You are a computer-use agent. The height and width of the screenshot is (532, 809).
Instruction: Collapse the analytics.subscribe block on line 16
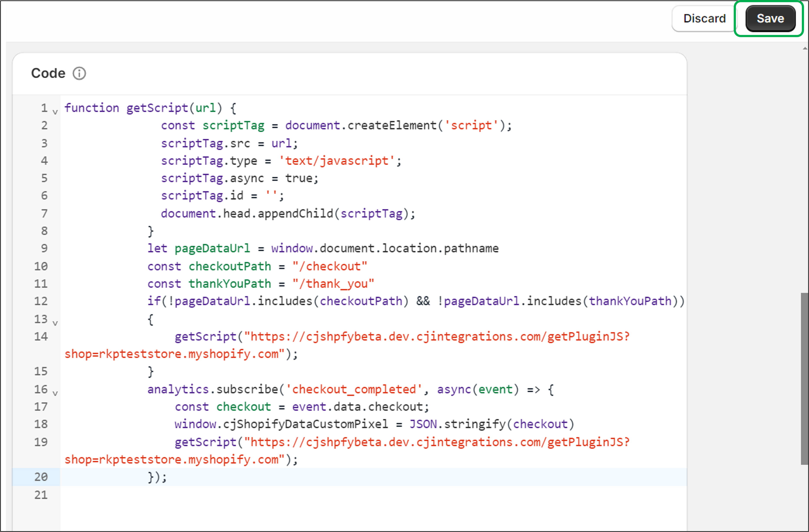[55, 394]
